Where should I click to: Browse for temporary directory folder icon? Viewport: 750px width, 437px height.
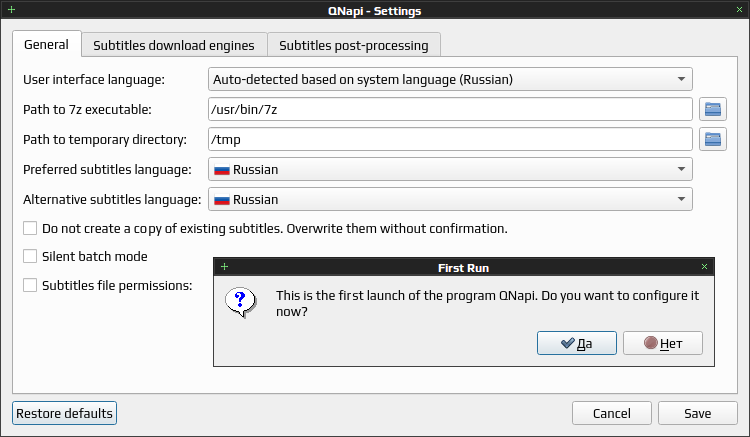pos(713,139)
